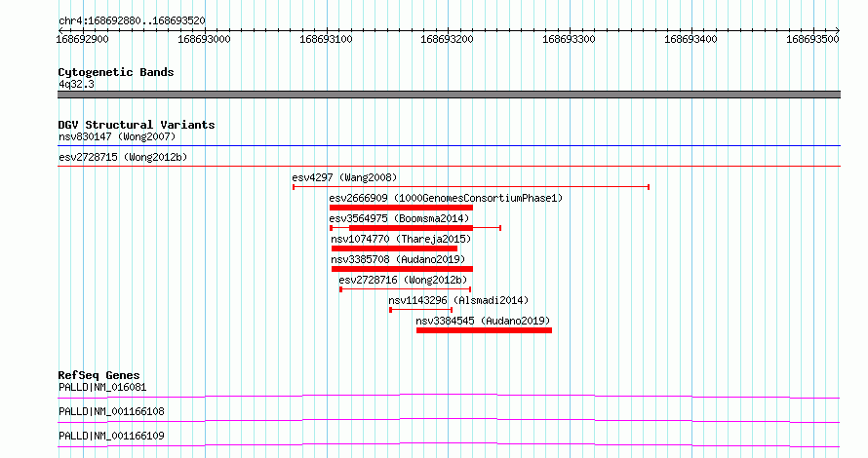
Task: Open variant nsv830147 (Wong2007) label
Action: pos(117,136)
